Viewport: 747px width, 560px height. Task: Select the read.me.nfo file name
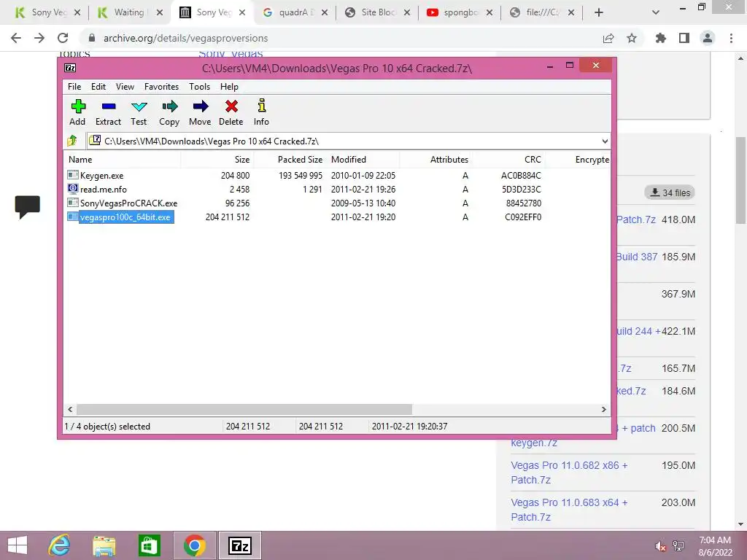tap(104, 190)
